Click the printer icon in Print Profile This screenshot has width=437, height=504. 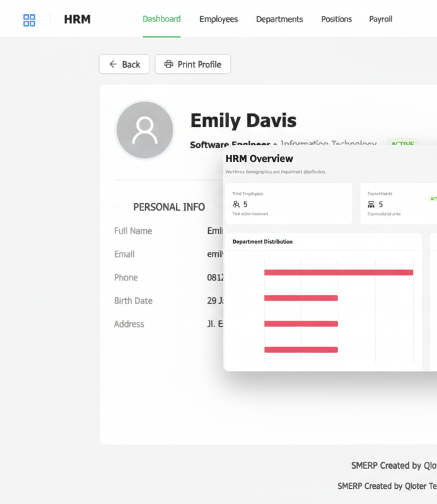point(168,64)
